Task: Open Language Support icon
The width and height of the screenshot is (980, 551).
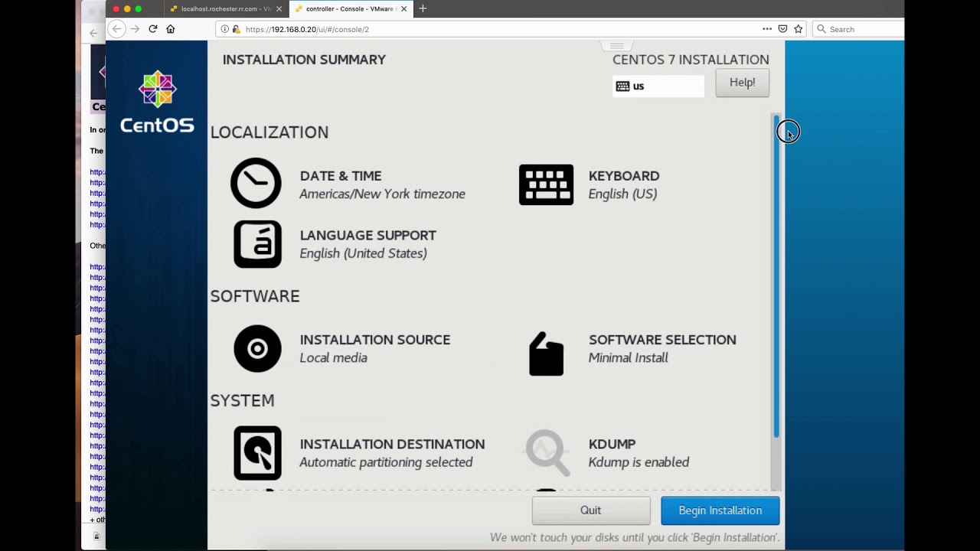Action: click(257, 244)
